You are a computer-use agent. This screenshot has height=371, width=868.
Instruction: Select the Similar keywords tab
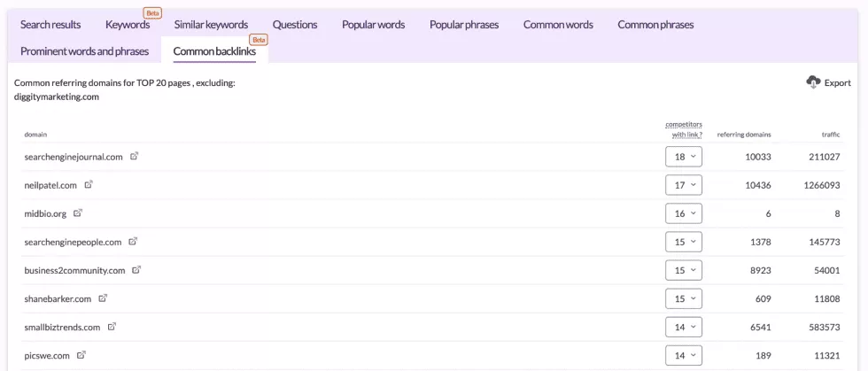tap(211, 25)
